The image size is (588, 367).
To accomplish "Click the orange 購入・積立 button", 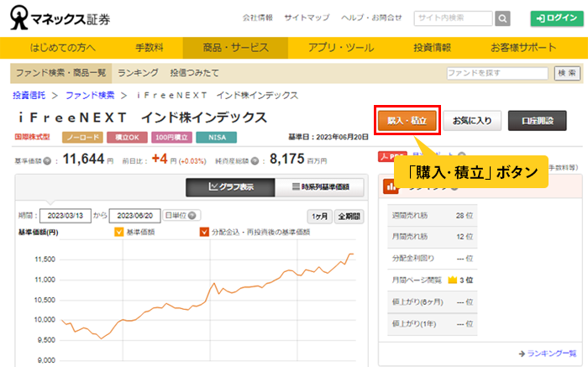I will pos(407,121).
